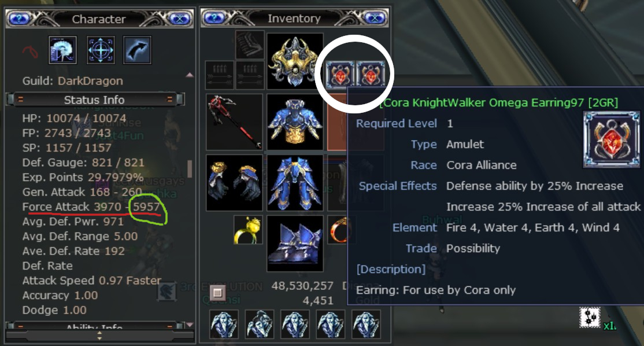This screenshot has width=644, height=346.
Task: Select the blue boots equipment slot
Action: 295,244
